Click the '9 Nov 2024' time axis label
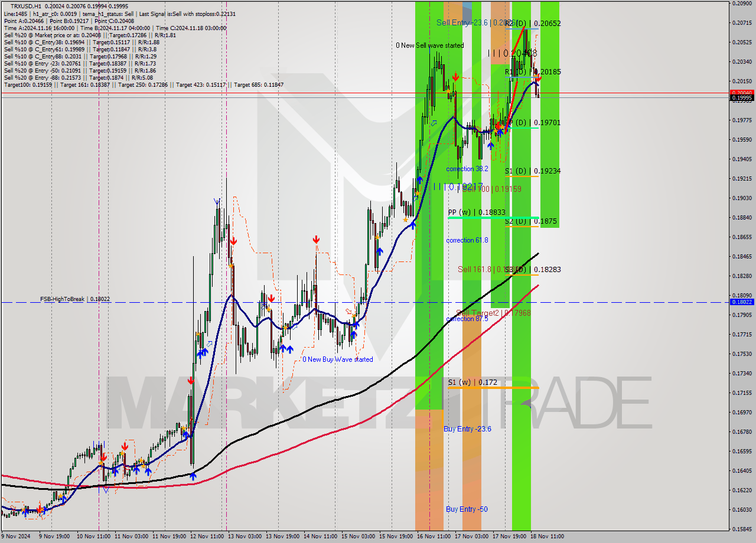The height and width of the screenshot is (543, 756). [15, 537]
